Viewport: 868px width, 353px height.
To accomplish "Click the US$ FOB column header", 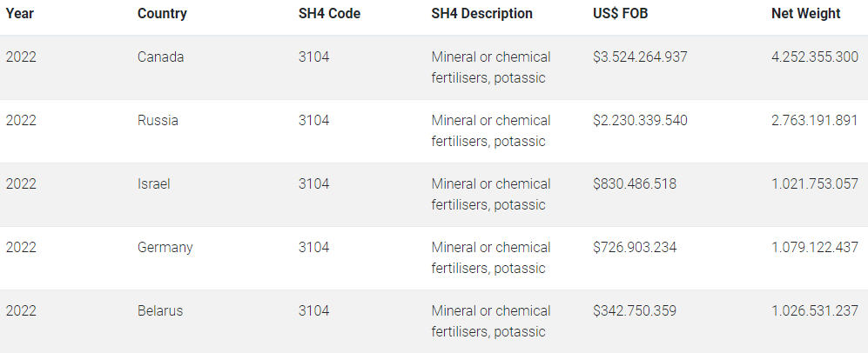I will [620, 14].
